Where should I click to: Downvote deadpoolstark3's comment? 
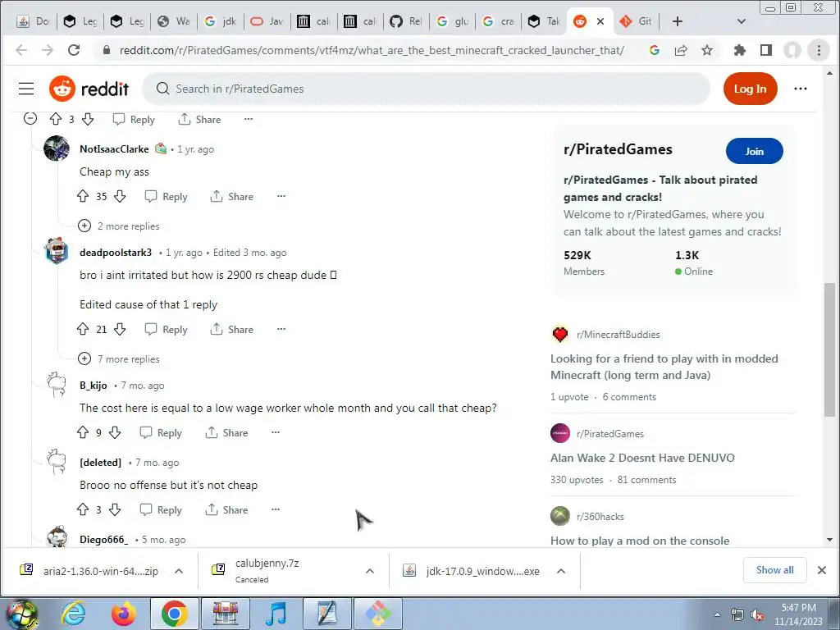120,330
